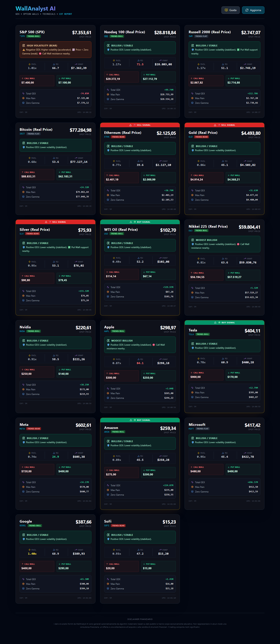Click the S&P 500 spot price $7.353,61

click(x=82, y=32)
